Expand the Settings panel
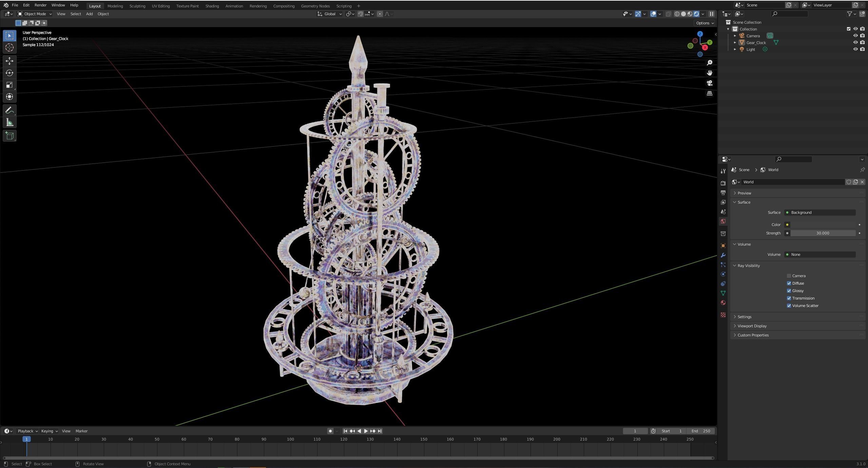 (797, 317)
